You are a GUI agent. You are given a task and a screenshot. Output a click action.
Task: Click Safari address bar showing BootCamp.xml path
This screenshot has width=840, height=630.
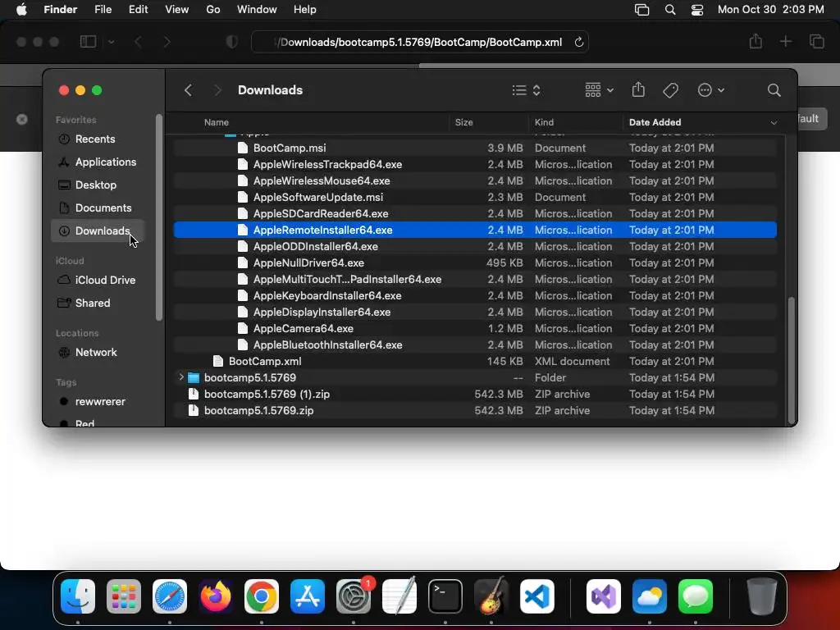420,43
